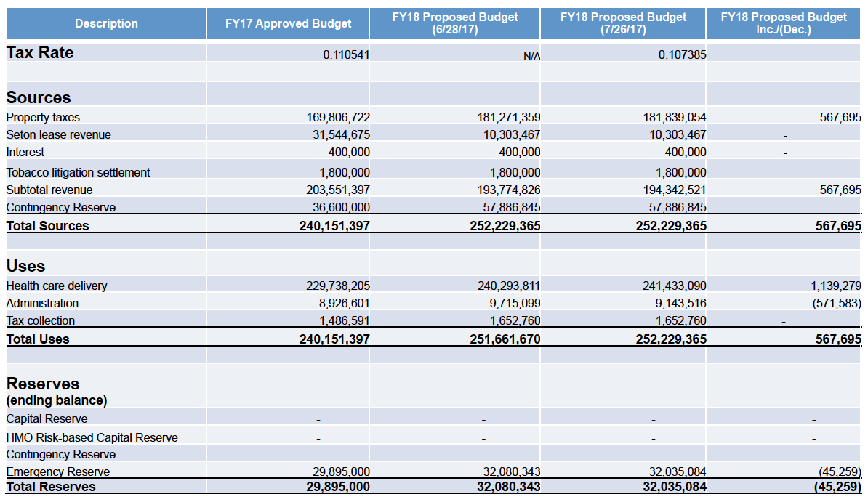
Task: Select Seton lease value 31,544,675
Action: coord(341,134)
